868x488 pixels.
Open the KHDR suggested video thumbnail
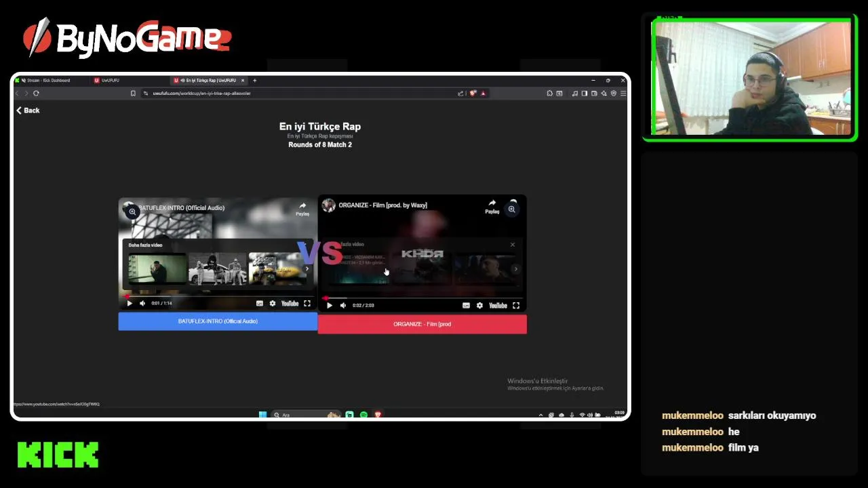422,268
